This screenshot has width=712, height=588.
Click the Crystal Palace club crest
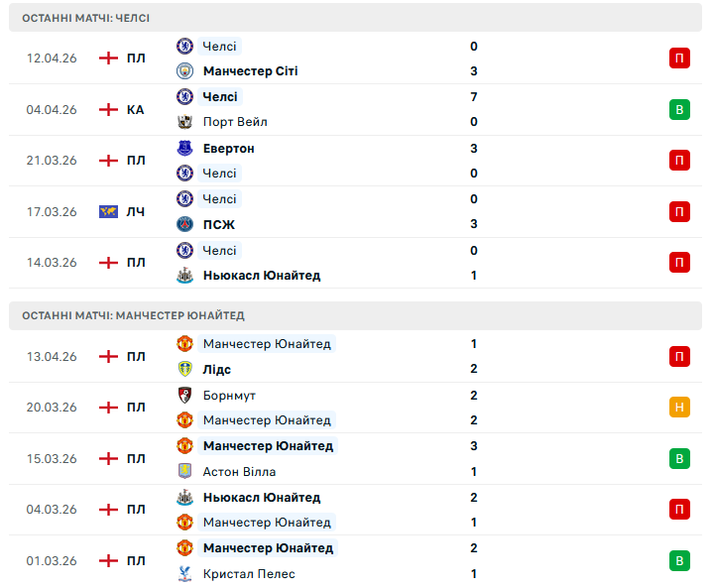click(184, 574)
